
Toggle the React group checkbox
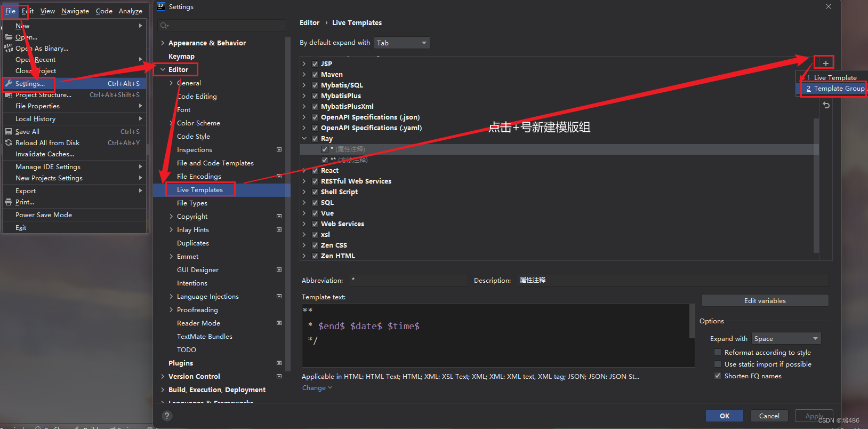(315, 170)
